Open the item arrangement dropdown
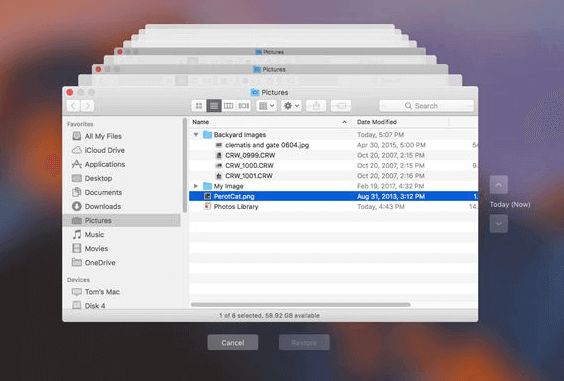The image size is (564, 381). (x=267, y=106)
